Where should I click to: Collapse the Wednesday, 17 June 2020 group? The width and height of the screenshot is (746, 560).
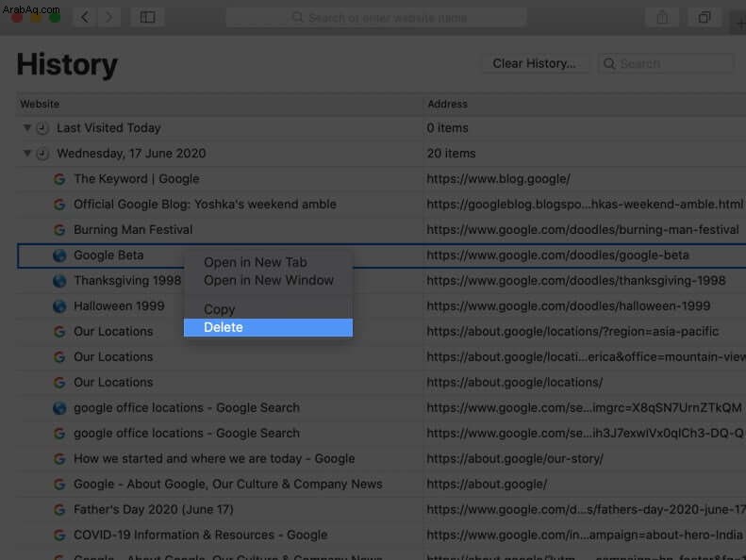pos(27,153)
